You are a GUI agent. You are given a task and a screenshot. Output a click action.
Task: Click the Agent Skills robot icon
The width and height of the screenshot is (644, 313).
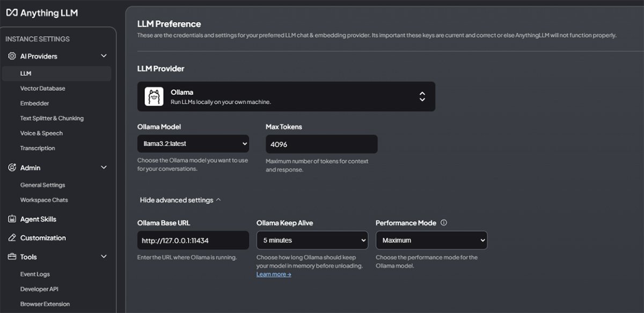12,219
